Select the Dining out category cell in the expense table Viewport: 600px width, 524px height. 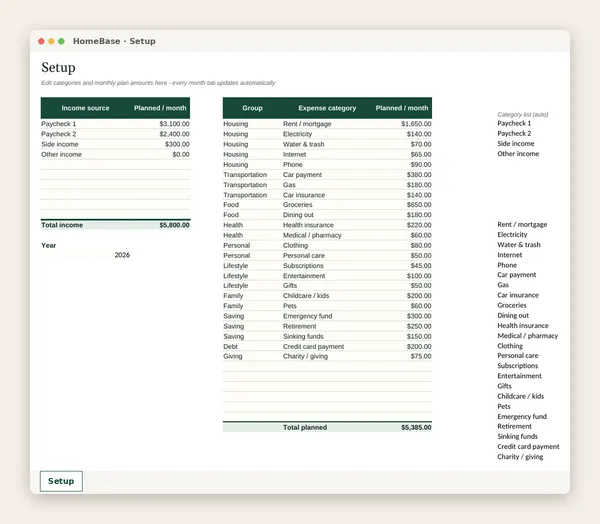pyautogui.click(x=298, y=215)
